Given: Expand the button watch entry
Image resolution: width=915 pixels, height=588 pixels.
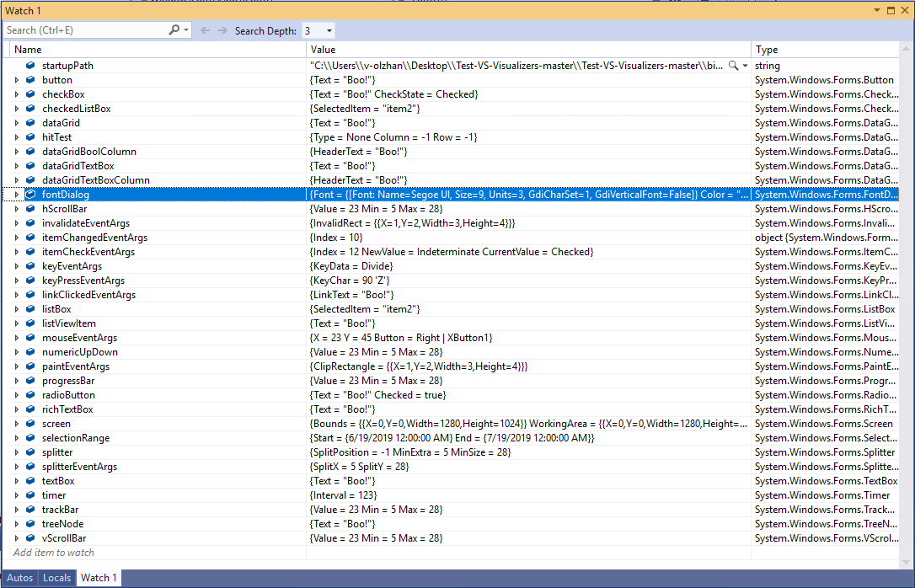Looking at the screenshot, I should 15,79.
